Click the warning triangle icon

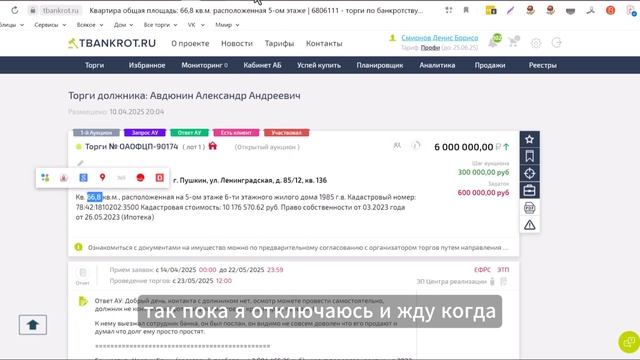529,225
